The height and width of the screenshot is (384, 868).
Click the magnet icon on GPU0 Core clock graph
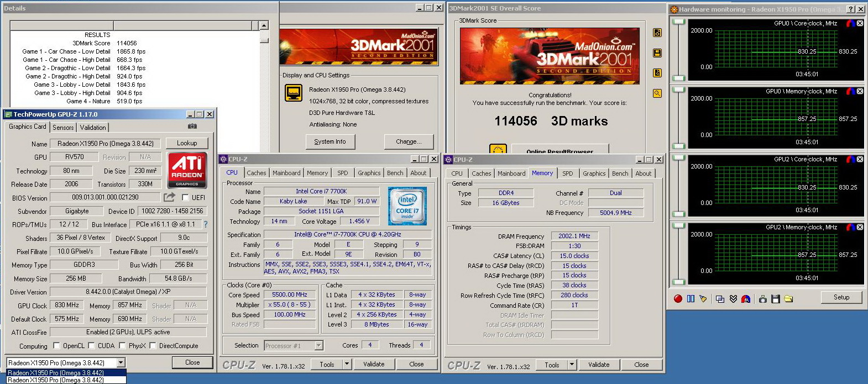[851, 23]
